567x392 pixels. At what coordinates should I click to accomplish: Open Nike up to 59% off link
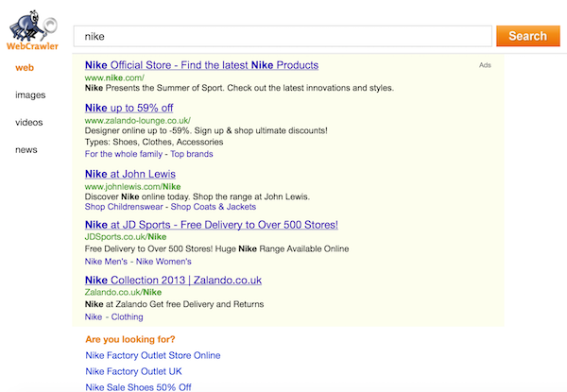129,108
